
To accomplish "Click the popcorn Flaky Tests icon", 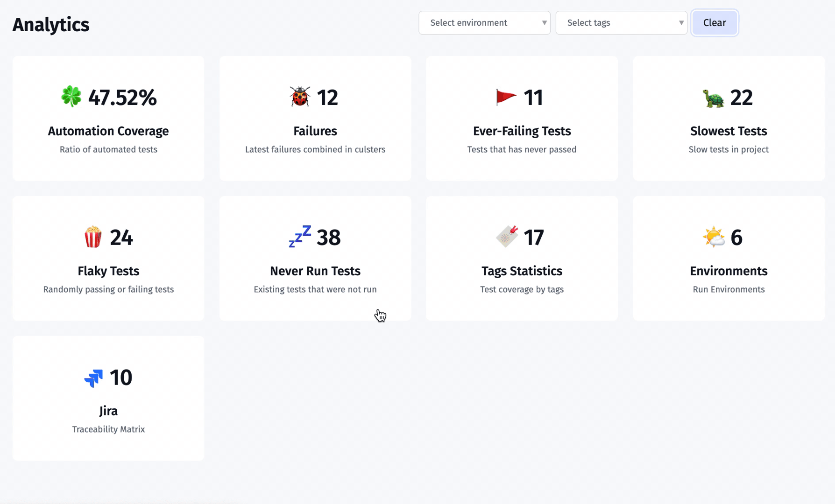I will [93, 237].
